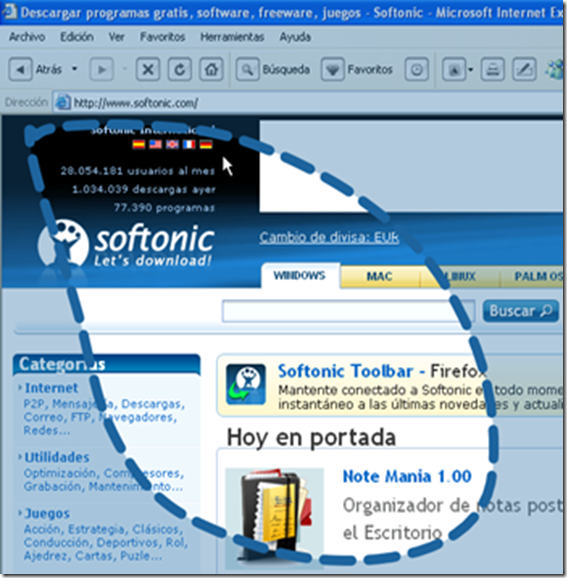Click the Atrás back arrow button
Viewport: 567px width, 578px height.
tap(21, 69)
